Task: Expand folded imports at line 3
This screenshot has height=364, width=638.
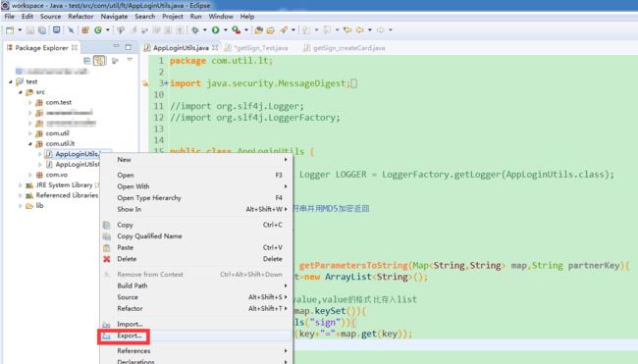Action: pos(166,83)
